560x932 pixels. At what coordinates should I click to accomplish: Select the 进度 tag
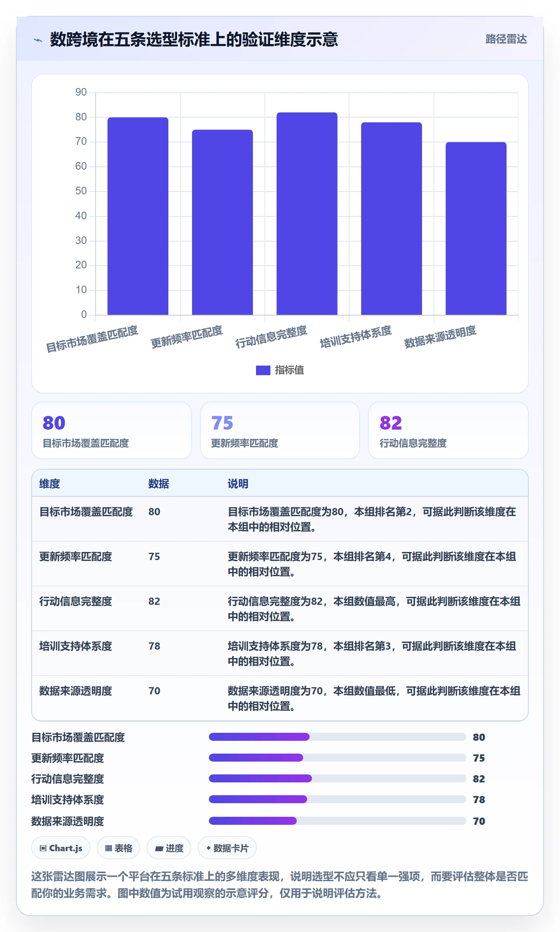(169, 848)
